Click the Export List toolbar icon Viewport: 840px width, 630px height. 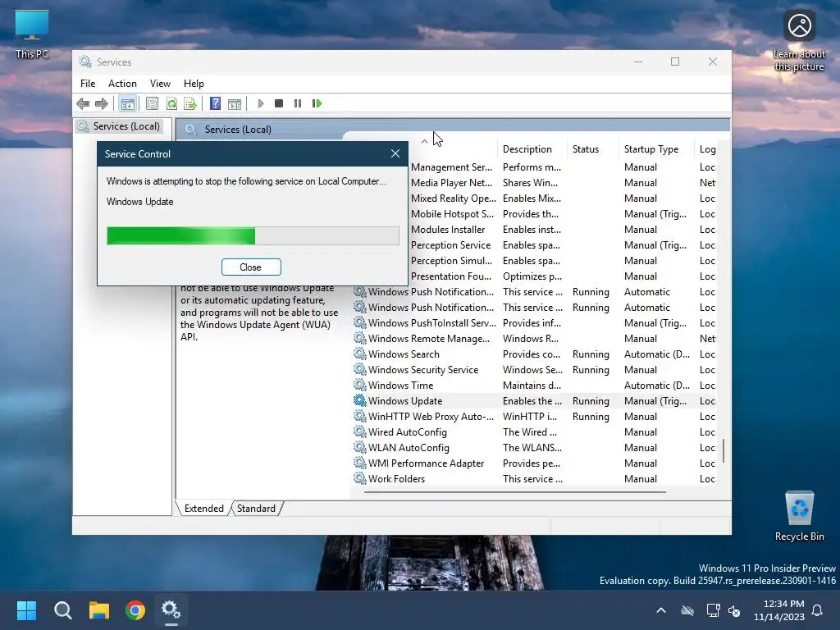click(190, 103)
